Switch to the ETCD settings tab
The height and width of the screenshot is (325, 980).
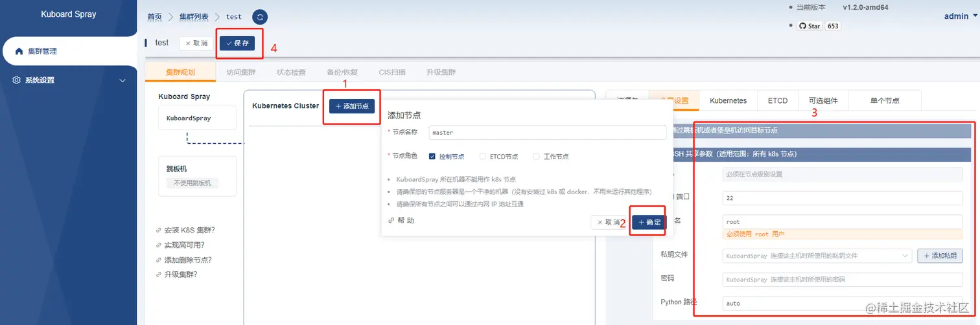777,100
